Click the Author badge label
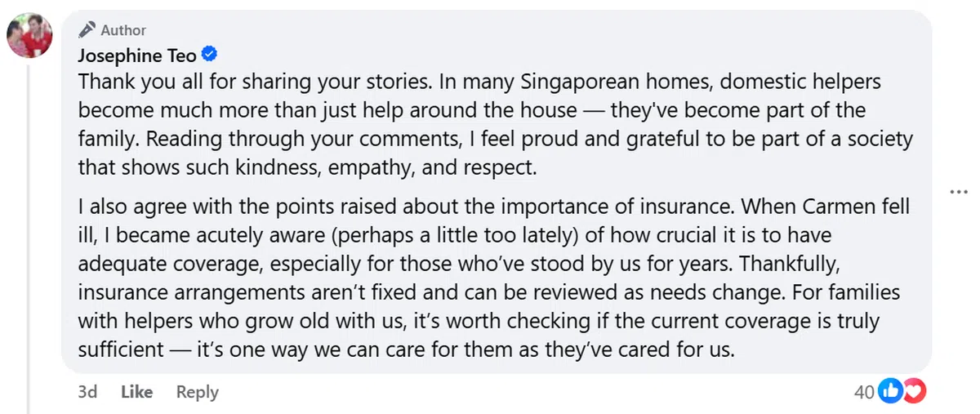Image resolution: width=980 pixels, height=414 pixels. pyautogui.click(x=123, y=30)
